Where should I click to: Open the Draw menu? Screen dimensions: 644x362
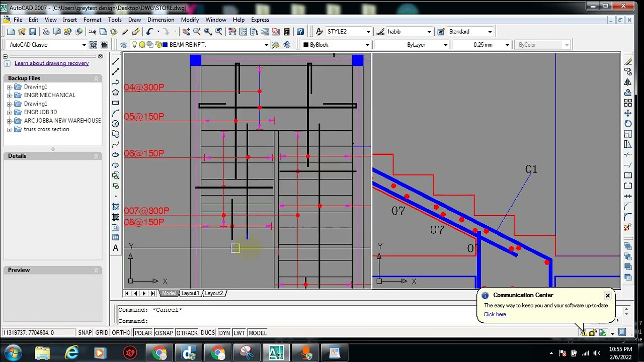click(134, 20)
